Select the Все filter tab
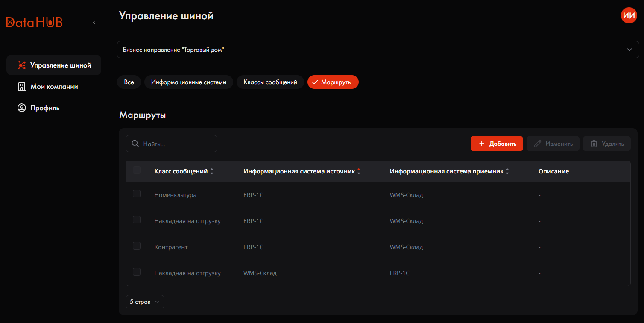 point(129,82)
